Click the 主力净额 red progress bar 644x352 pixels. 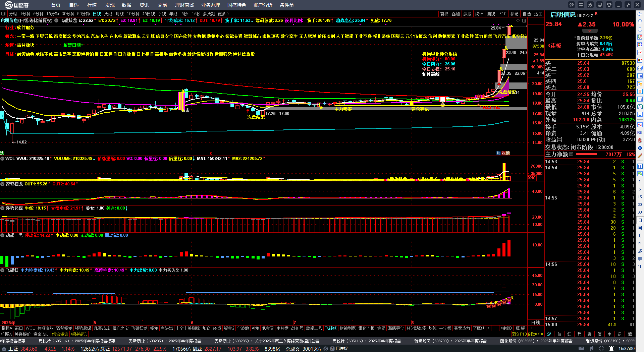(586, 155)
